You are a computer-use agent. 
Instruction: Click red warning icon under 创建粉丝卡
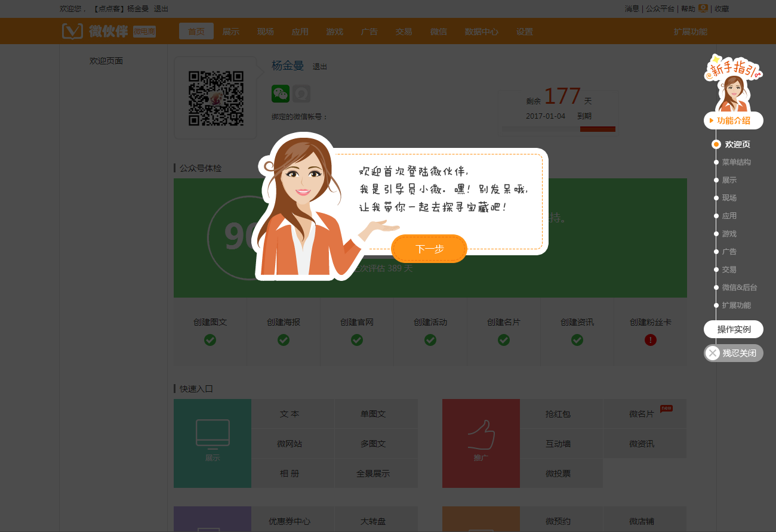pos(651,340)
